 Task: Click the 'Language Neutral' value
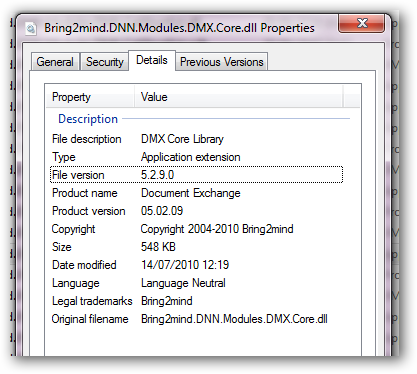click(183, 283)
